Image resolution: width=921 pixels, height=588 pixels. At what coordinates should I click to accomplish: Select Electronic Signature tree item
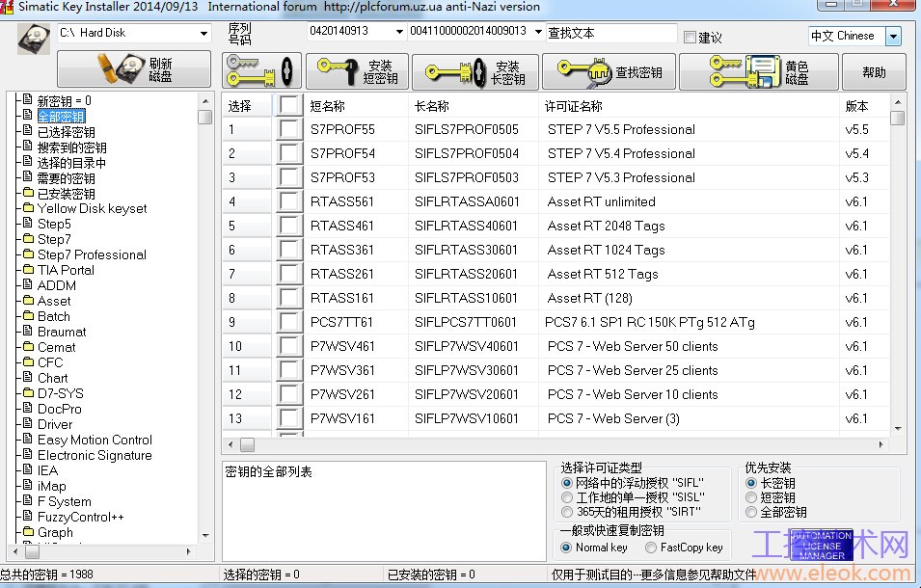(x=95, y=455)
